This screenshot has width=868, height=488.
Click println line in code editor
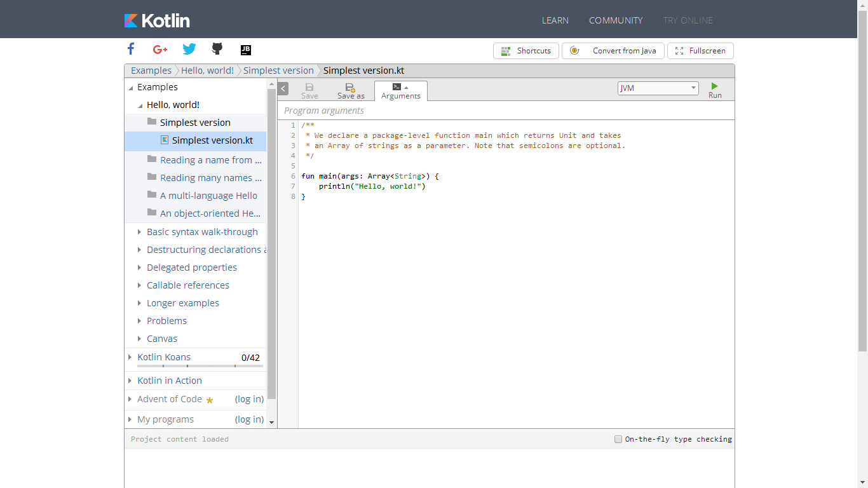(x=372, y=186)
